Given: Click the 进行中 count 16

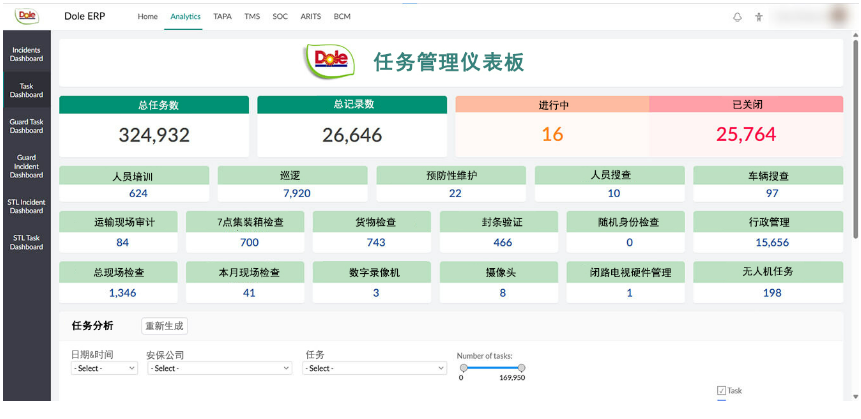Looking at the screenshot, I should [x=552, y=134].
